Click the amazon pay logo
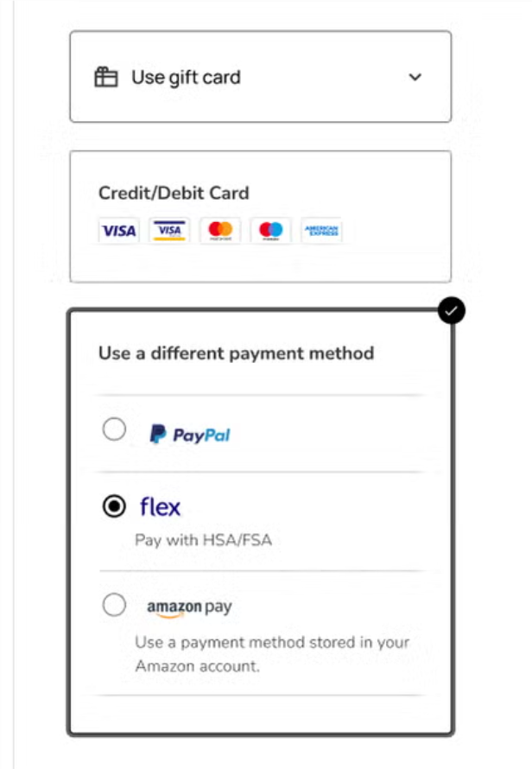Screen dimensions: 532x769 [x=189, y=607]
